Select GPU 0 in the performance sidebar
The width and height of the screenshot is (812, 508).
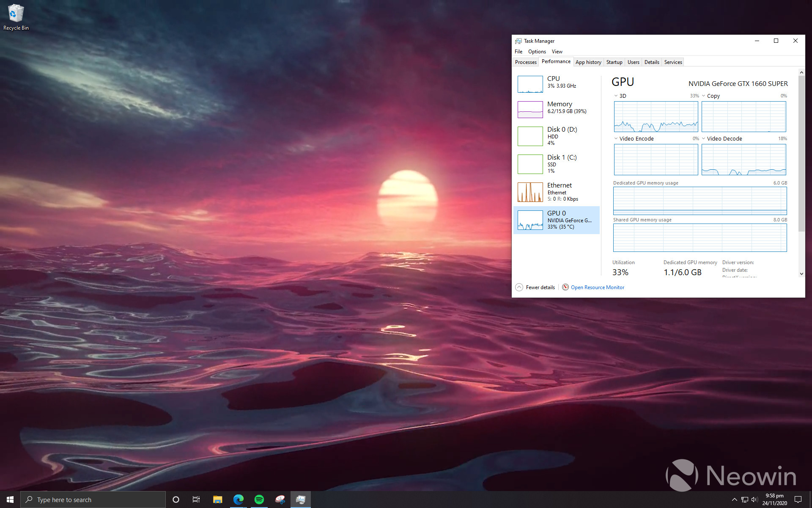pyautogui.click(x=557, y=220)
